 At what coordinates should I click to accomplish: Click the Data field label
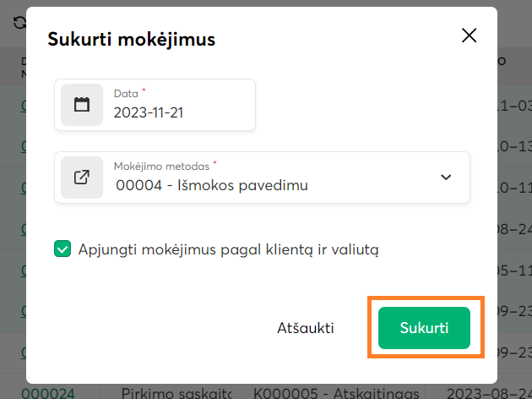click(126, 91)
